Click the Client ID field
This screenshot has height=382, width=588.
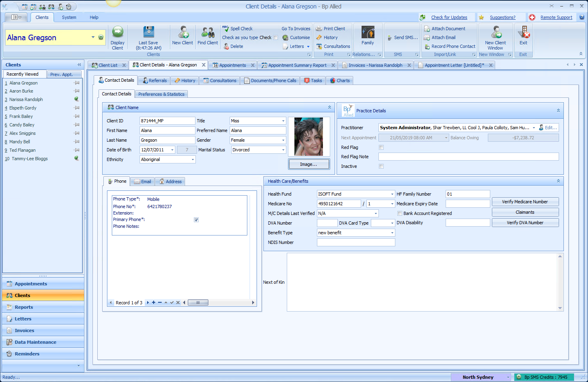click(x=167, y=121)
